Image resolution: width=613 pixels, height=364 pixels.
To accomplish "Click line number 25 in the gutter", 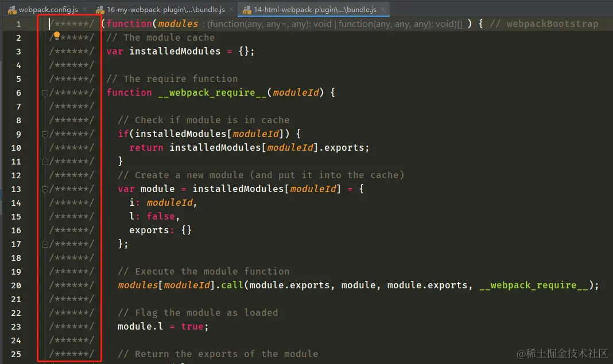I will [x=16, y=355].
